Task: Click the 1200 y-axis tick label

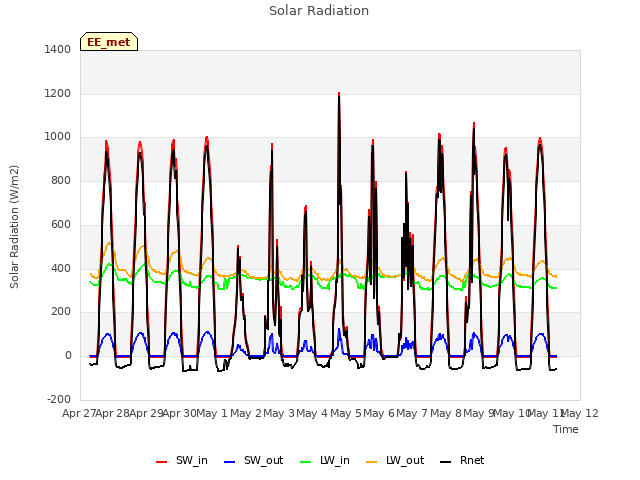Action: coord(58,93)
